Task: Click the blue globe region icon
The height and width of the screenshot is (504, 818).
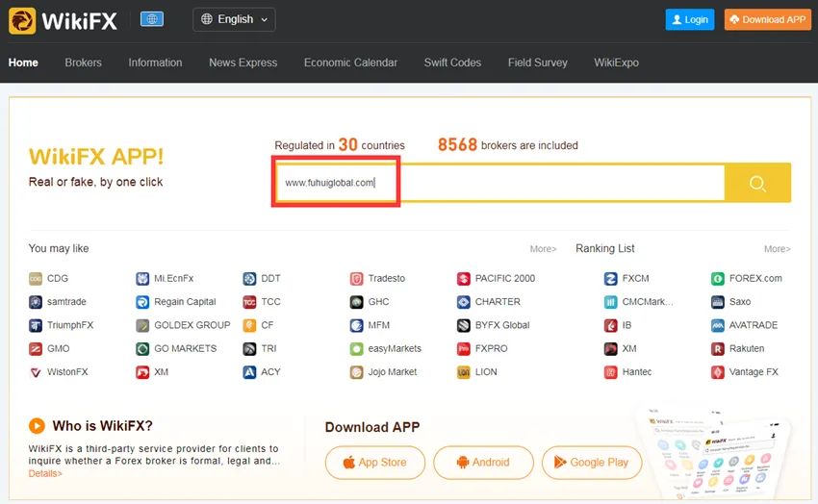Action: pyautogui.click(x=152, y=19)
